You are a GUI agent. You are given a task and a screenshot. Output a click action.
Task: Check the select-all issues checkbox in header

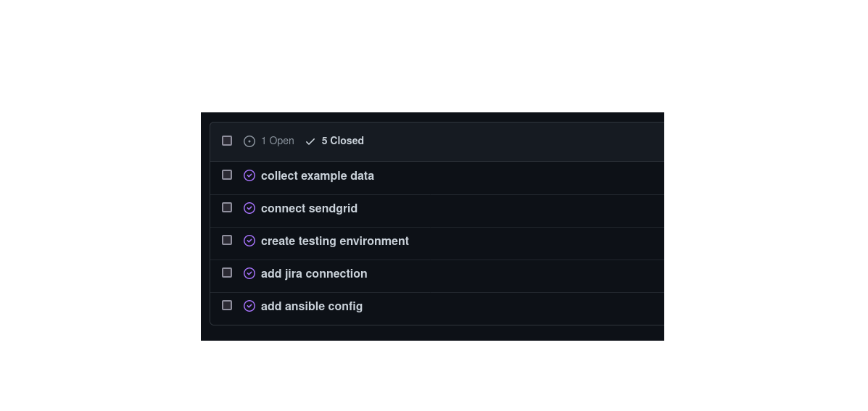[227, 141]
